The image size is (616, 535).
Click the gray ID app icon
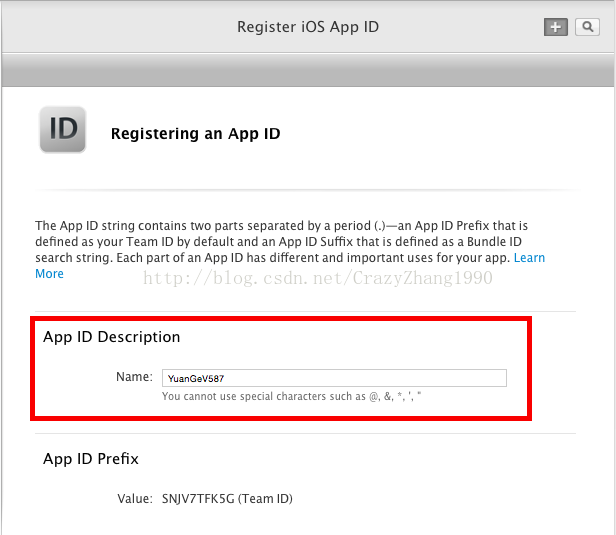(62, 131)
